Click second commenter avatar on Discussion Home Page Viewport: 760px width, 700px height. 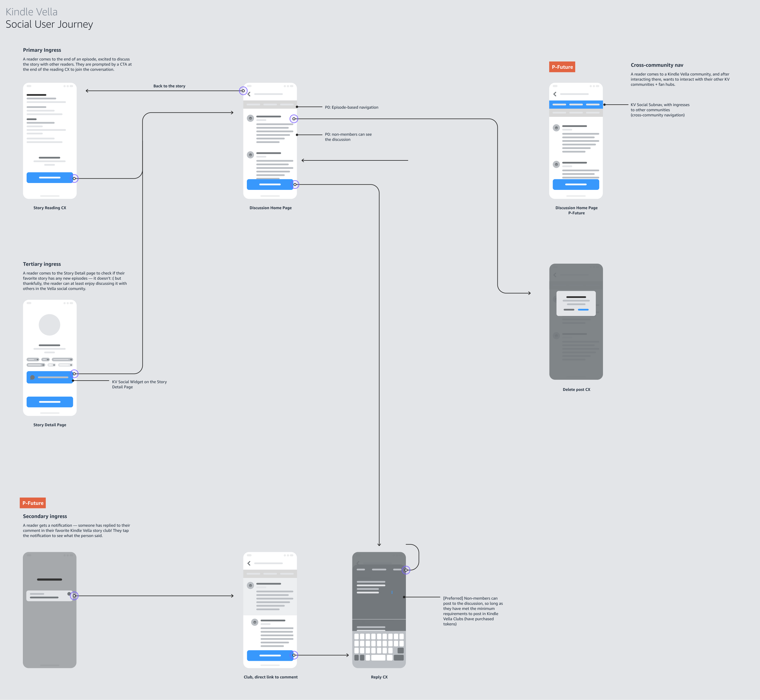pos(251,155)
